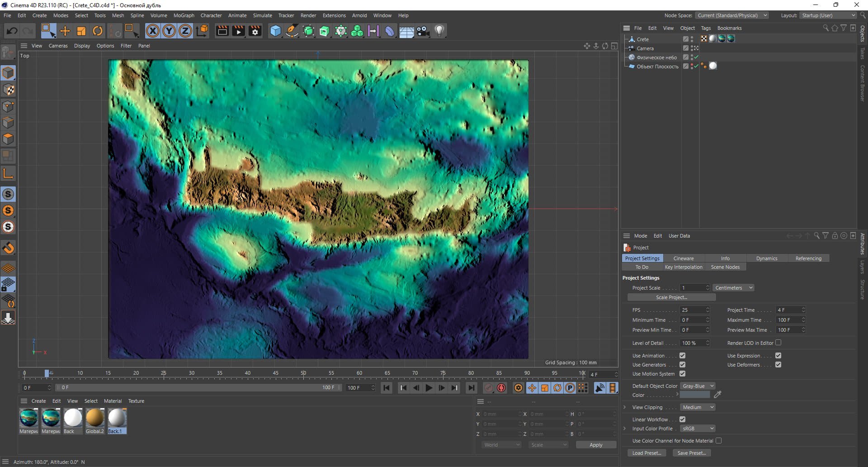868x467 pixels.
Task: Play the animation forwards
Action: (429, 388)
